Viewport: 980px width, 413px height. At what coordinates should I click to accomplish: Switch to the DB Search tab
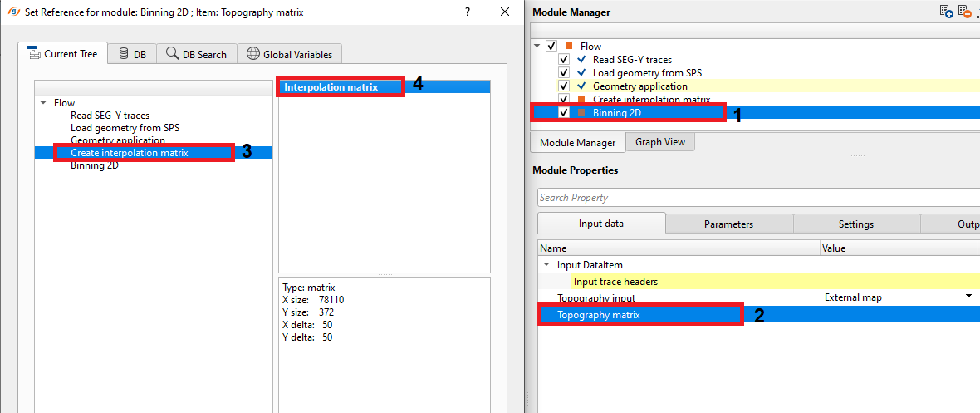click(196, 54)
